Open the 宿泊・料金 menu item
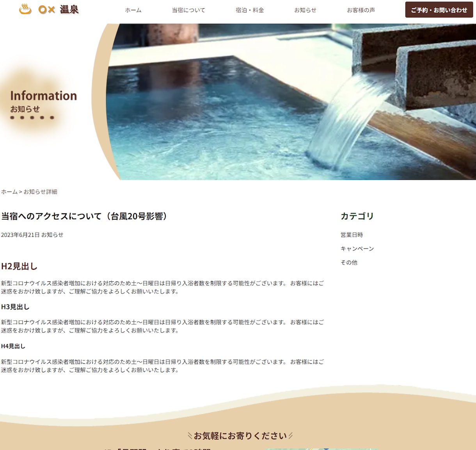 click(250, 10)
